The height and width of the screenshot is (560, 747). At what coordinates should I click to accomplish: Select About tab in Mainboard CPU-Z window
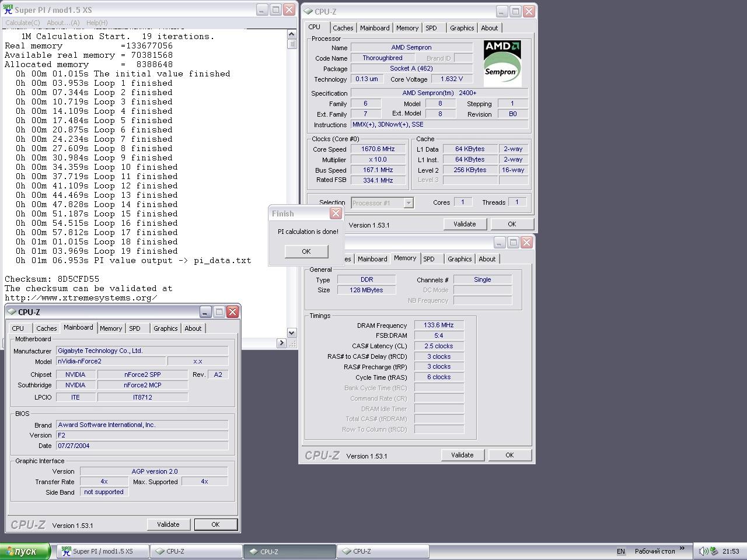193,328
